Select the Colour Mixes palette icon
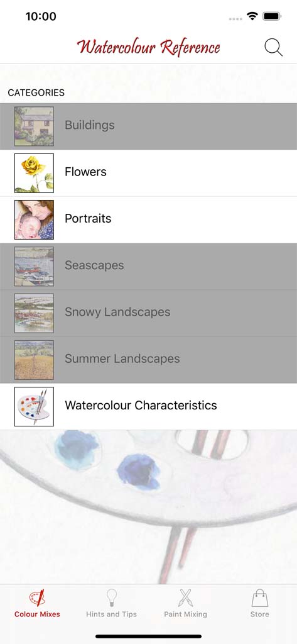 [x=37, y=598]
